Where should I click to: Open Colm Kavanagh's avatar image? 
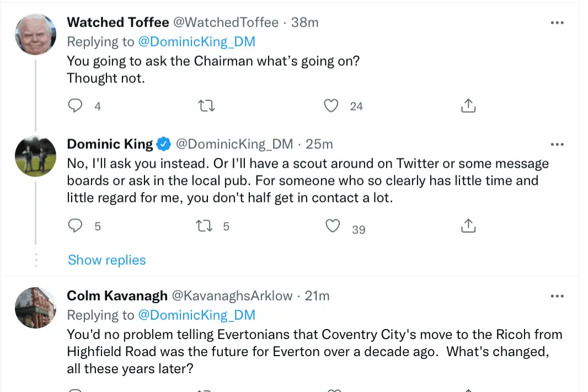35,308
